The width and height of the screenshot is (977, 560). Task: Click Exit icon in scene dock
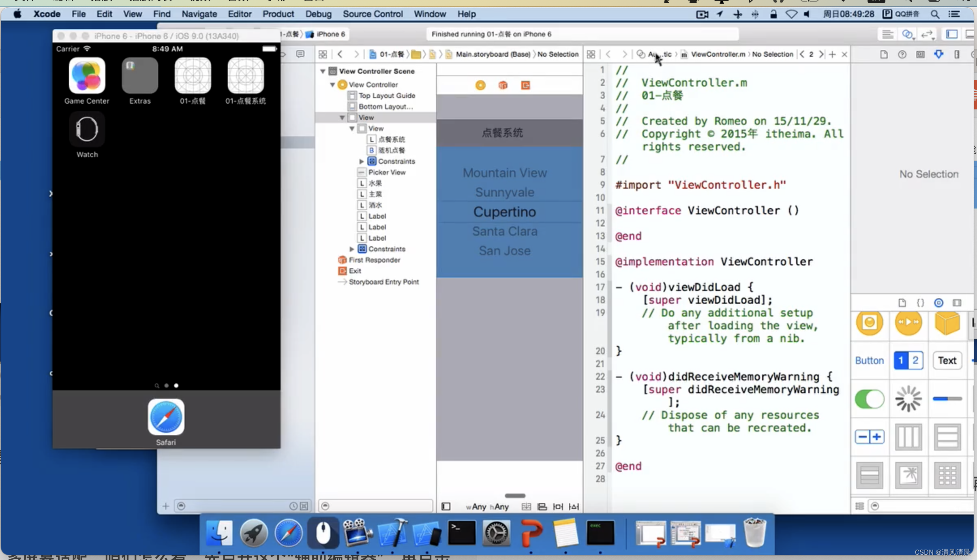(x=525, y=85)
